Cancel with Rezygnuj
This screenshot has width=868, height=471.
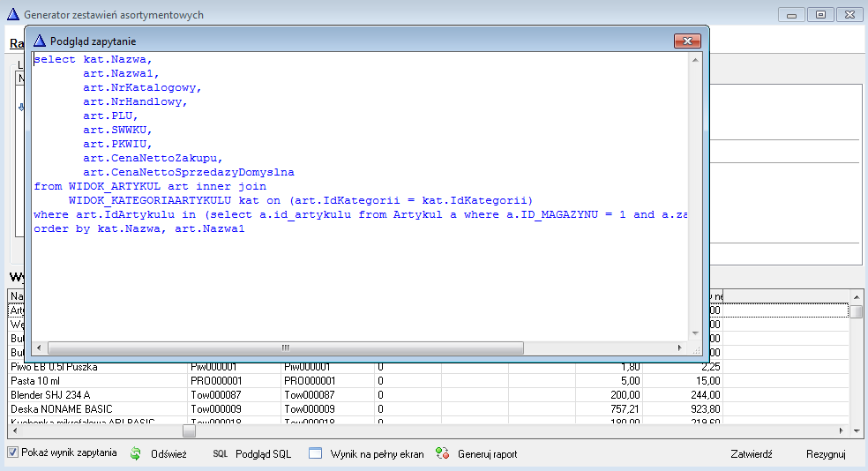click(826, 454)
